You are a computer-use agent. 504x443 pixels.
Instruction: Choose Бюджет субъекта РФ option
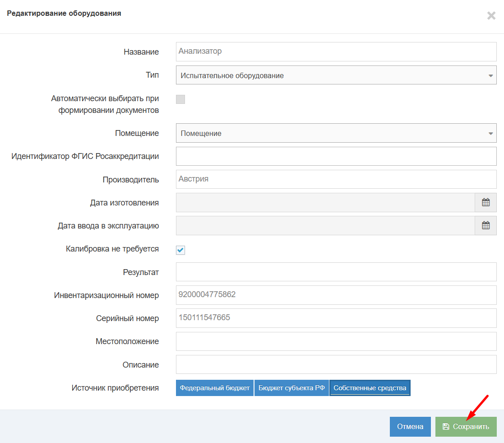coord(291,388)
